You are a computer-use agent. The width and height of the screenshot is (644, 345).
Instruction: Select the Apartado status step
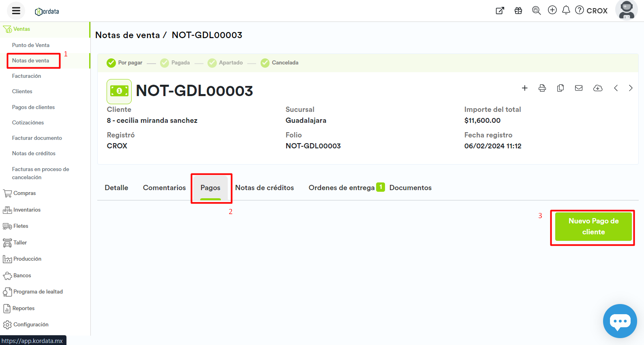click(225, 63)
